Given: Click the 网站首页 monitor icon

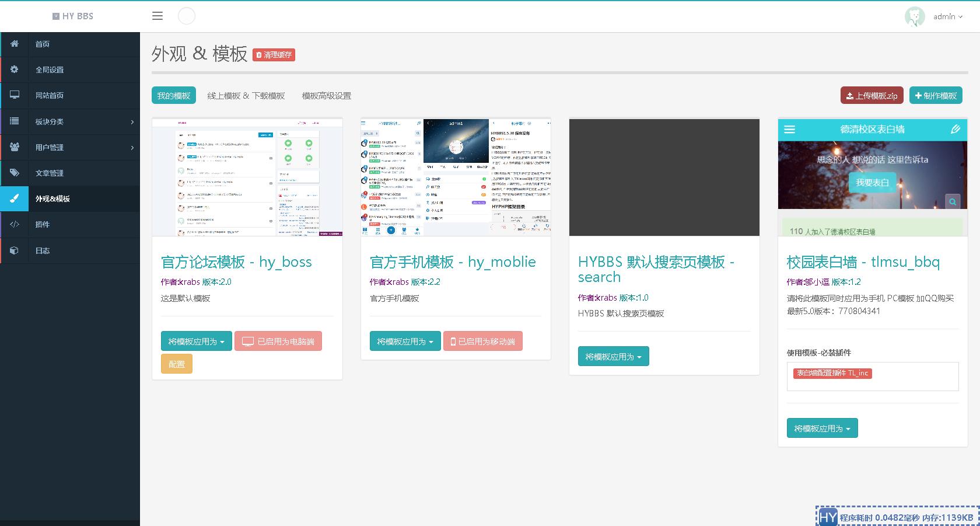Looking at the screenshot, I should tap(15, 95).
